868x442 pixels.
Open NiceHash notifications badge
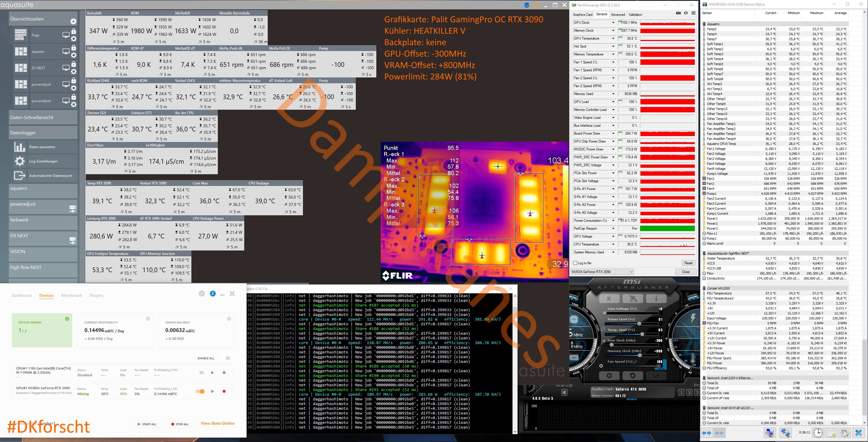(x=213, y=294)
